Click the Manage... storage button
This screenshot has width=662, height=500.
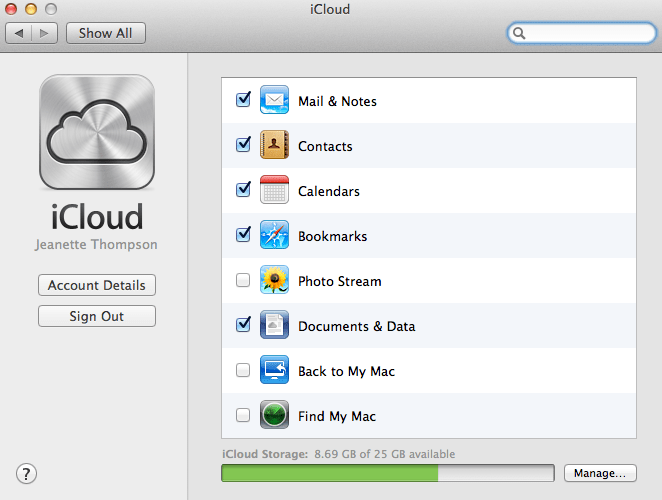[600, 473]
